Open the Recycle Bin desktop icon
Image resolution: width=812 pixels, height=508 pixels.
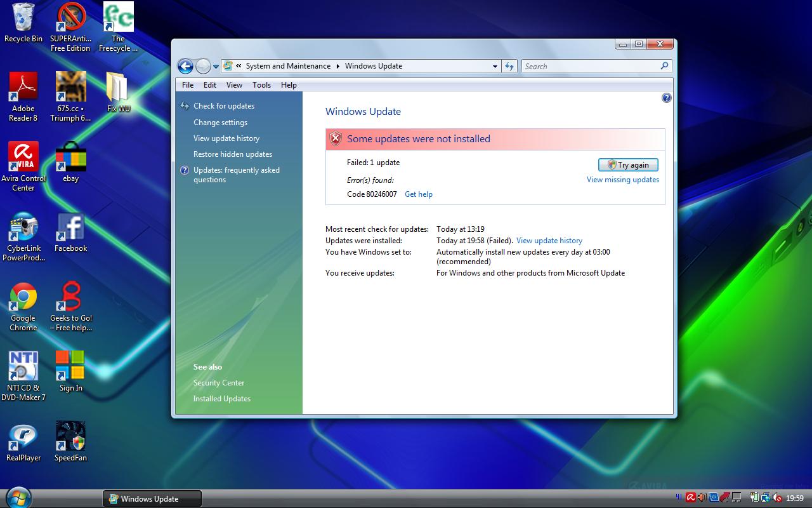coord(23,23)
